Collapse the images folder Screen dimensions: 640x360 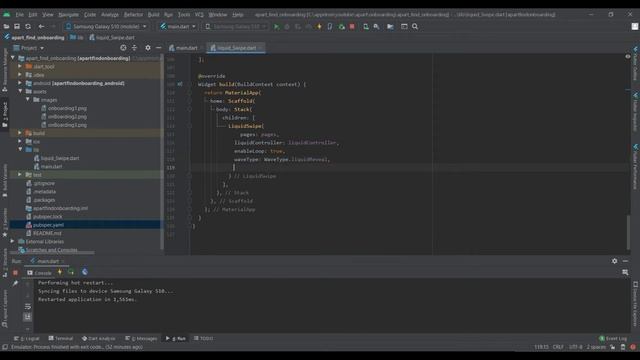pyautogui.click(x=28, y=100)
